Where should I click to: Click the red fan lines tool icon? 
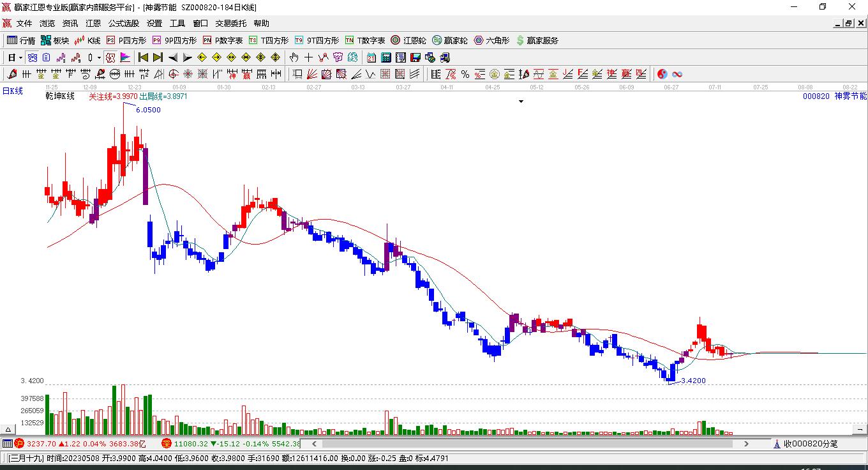(x=312, y=74)
